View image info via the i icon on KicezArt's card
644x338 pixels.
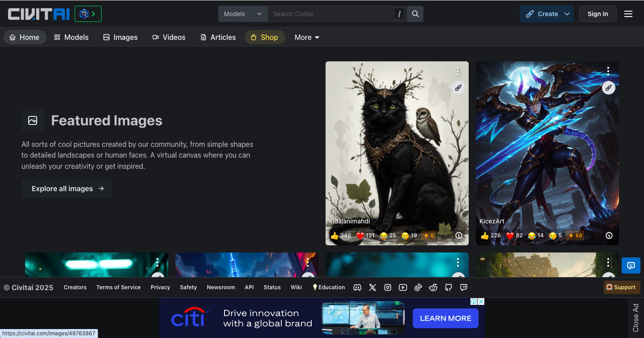pyautogui.click(x=609, y=235)
